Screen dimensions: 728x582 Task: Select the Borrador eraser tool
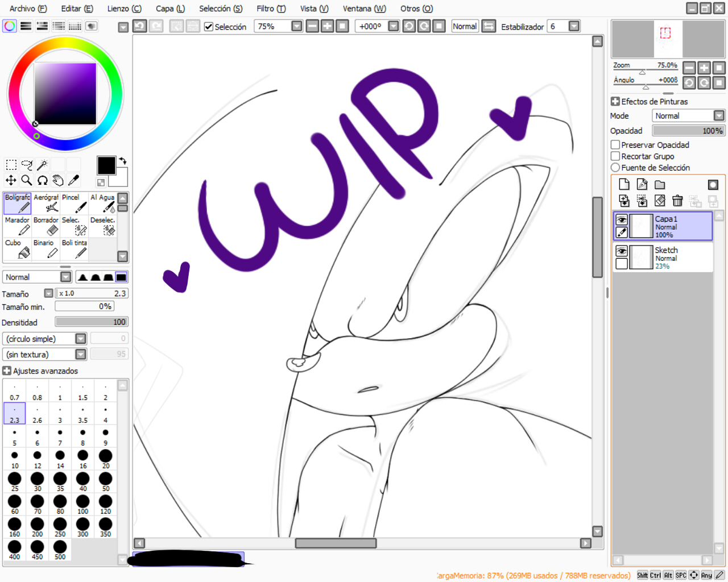[x=46, y=226]
